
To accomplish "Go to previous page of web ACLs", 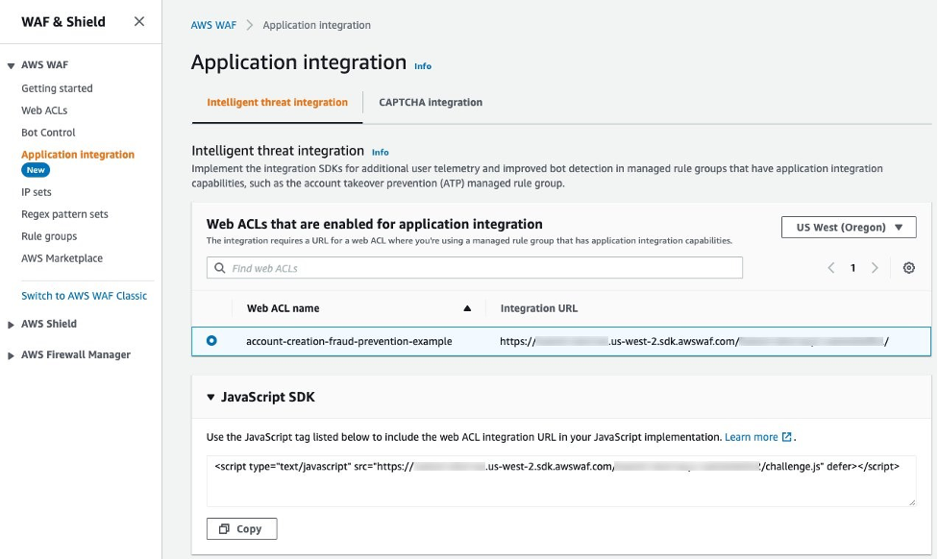I will tap(830, 268).
